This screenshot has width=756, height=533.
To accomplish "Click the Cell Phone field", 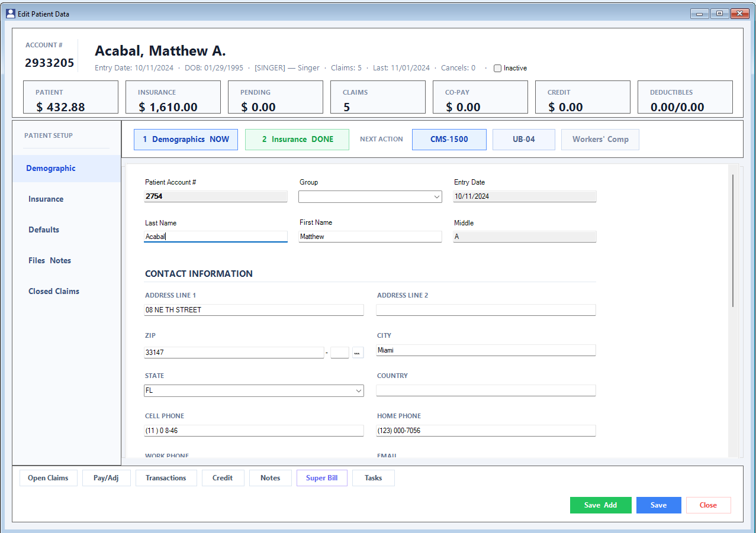I will coord(254,431).
